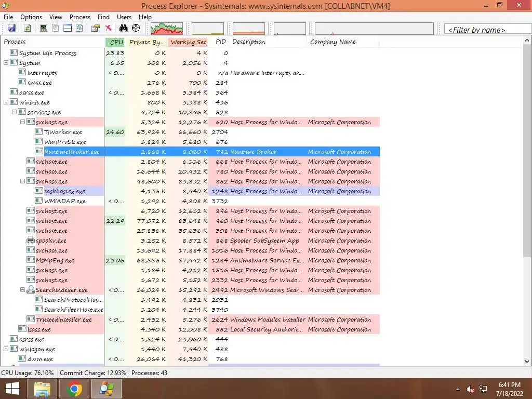532x399 pixels.
Task: Collapse the SearchIndexer.exe tree node
Action: tap(22, 290)
